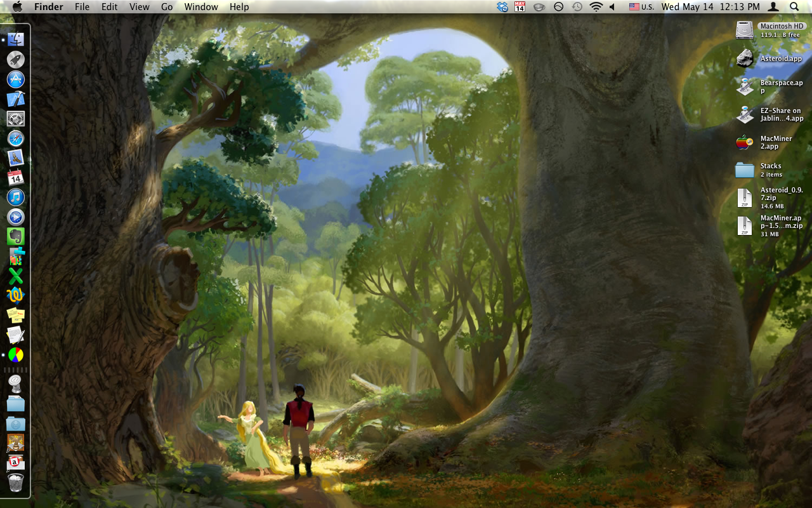Image resolution: width=812 pixels, height=508 pixels.
Task: Open the chess board alias in dock
Action: point(15,443)
